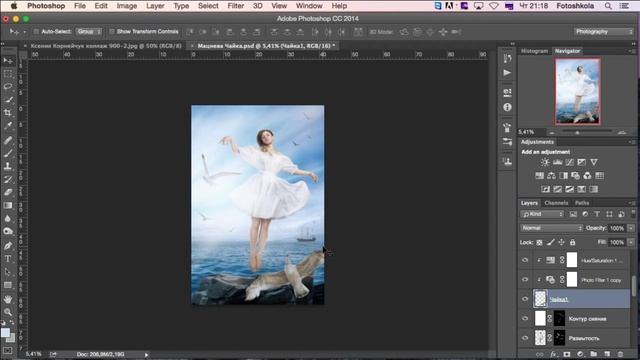The height and width of the screenshot is (360, 640).
Task: Select the Clone Stamp tool
Action: point(8,166)
